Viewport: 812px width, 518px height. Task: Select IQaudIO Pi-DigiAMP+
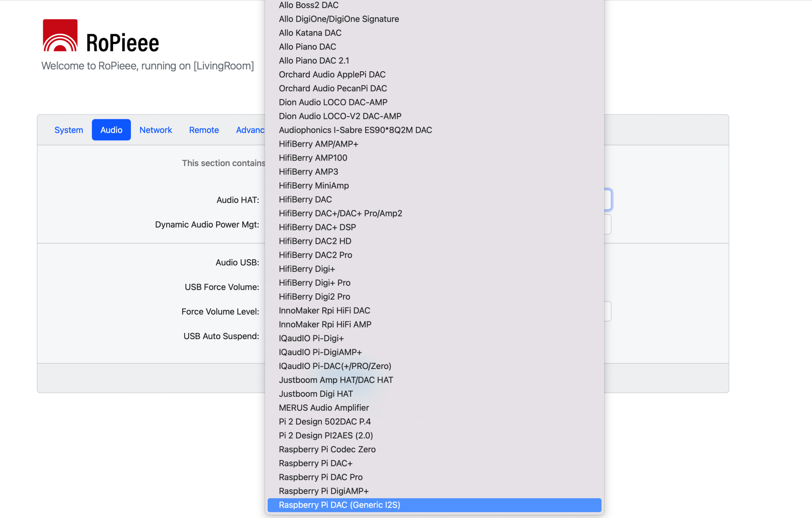coord(435,352)
